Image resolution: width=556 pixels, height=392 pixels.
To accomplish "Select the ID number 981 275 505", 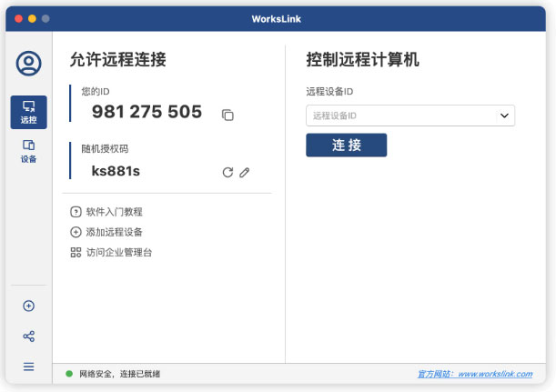I will coord(147,112).
